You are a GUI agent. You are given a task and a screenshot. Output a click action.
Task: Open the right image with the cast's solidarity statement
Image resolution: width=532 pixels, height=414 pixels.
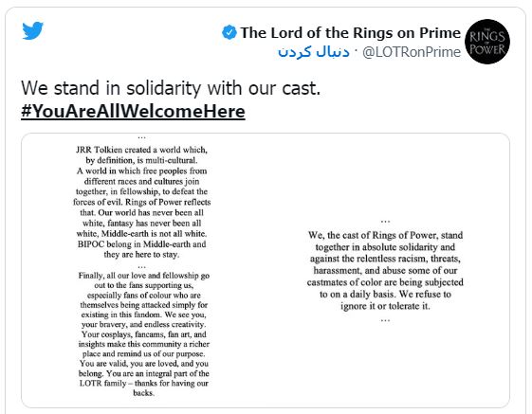coord(386,270)
